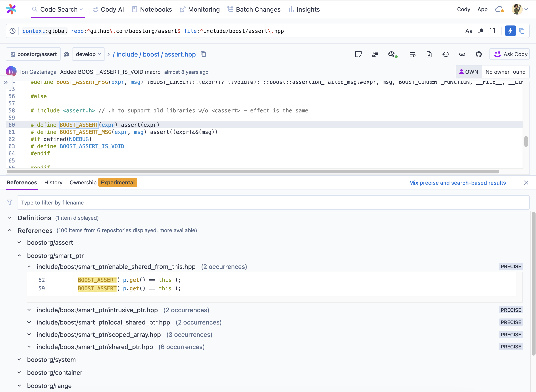Focus the filter by filename field

[x=273, y=202]
